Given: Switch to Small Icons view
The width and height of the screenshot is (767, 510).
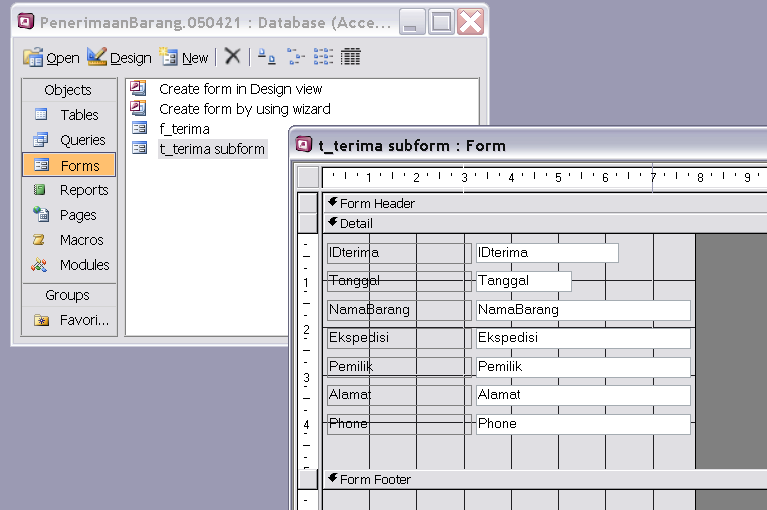Looking at the screenshot, I should (295, 57).
